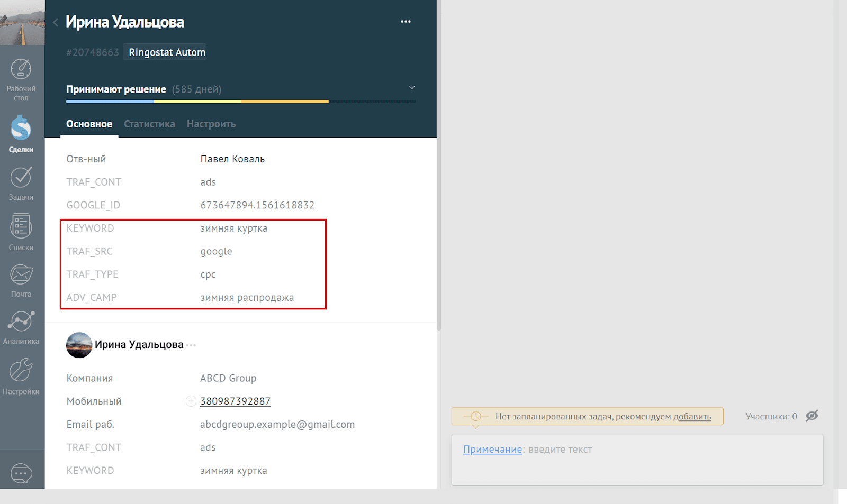Switch to the Настроить tab
847x504 pixels.
point(211,124)
